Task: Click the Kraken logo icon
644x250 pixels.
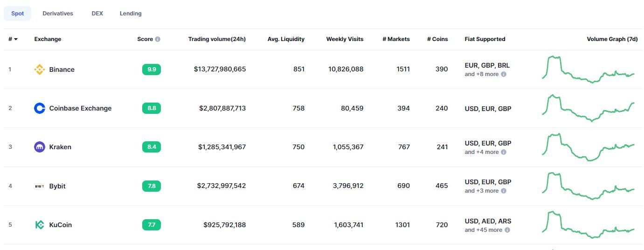Action: 40,147
